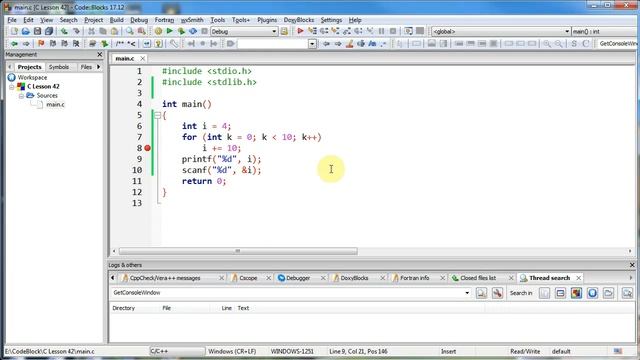The height and width of the screenshot is (360, 640).
Task: Click the Open file toolbar icon
Action: pyautogui.click(x=26, y=31)
